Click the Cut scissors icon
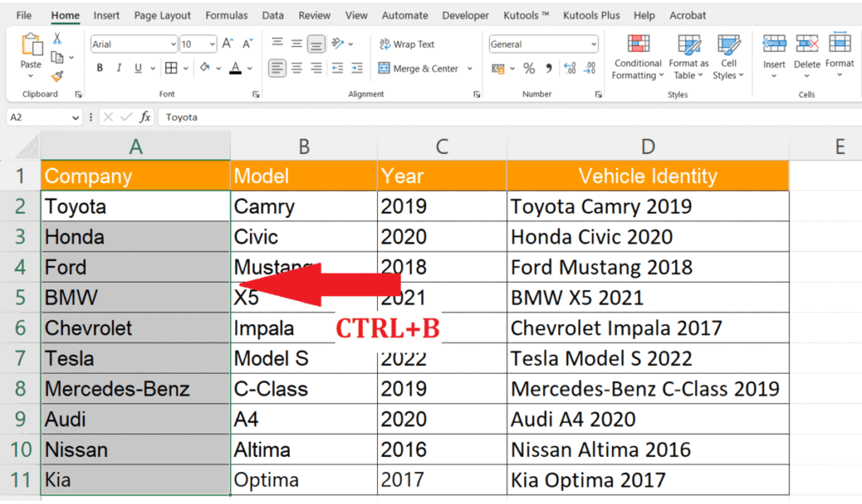This screenshot has width=862, height=504. 56,39
